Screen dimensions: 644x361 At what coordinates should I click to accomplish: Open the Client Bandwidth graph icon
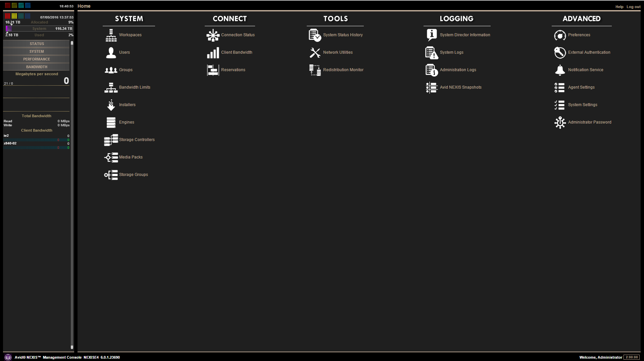click(x=213, y=52)
